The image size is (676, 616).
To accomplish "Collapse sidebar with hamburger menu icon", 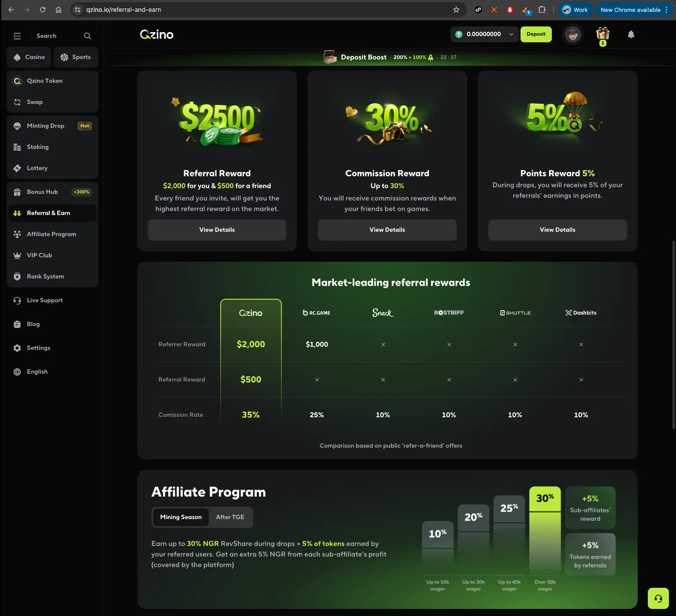I will pos(17,36).
